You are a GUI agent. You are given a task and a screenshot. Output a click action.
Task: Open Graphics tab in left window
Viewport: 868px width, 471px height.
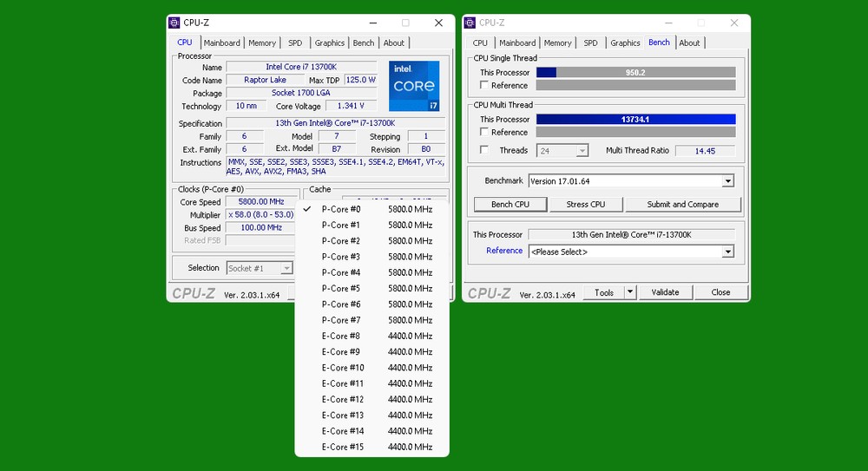tap(329, 43)
